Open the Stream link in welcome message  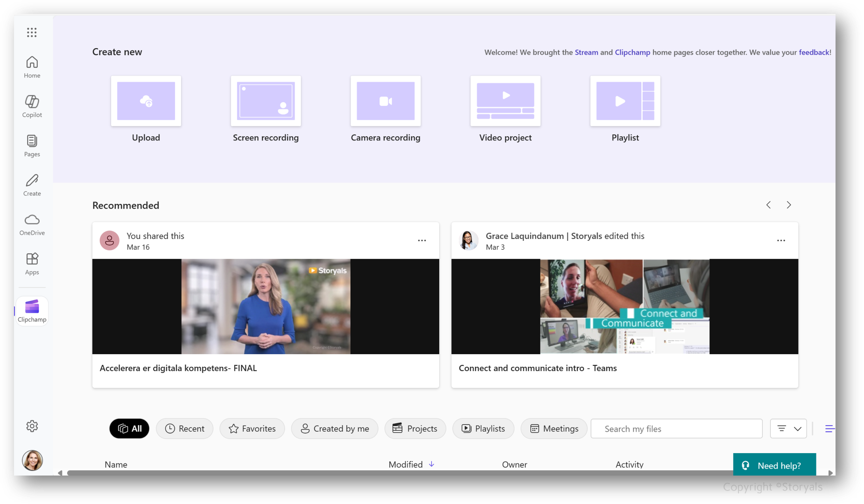point(586,52)
